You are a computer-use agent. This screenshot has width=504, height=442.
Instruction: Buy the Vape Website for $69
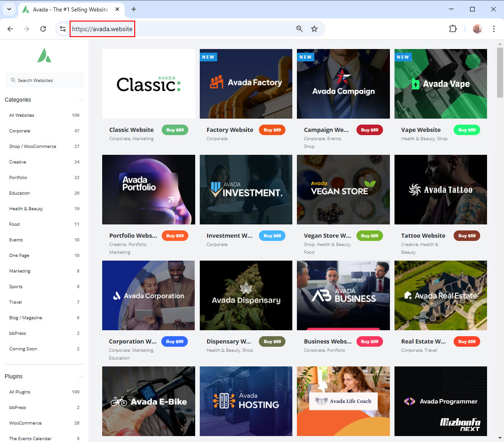click(x=467, y=130)
